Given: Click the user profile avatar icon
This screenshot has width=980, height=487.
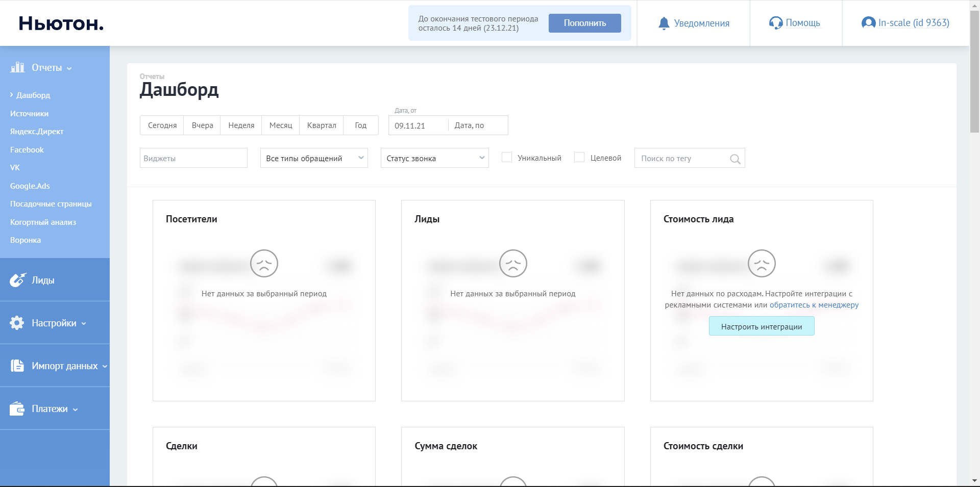Looking at the screenshot, I should 868,23.
